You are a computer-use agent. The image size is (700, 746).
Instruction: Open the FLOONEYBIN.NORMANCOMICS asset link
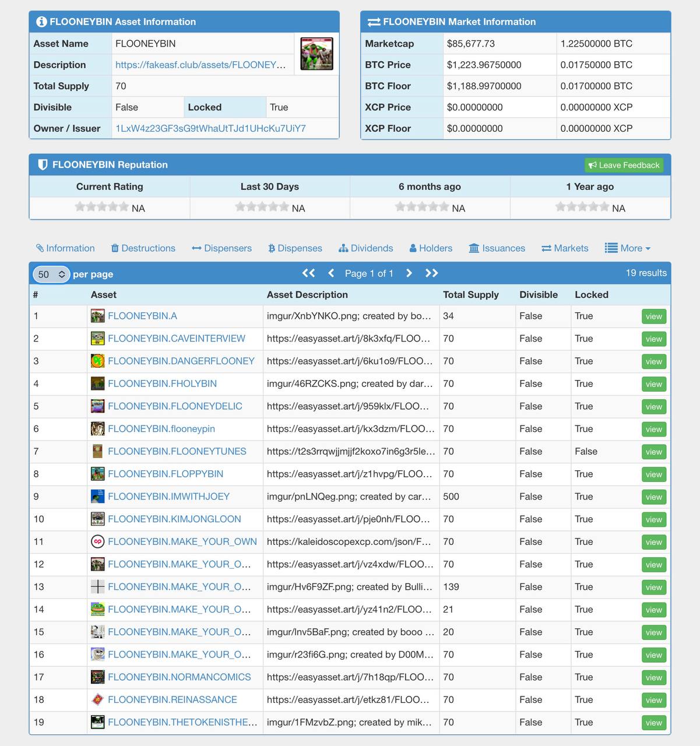[180, 677]
